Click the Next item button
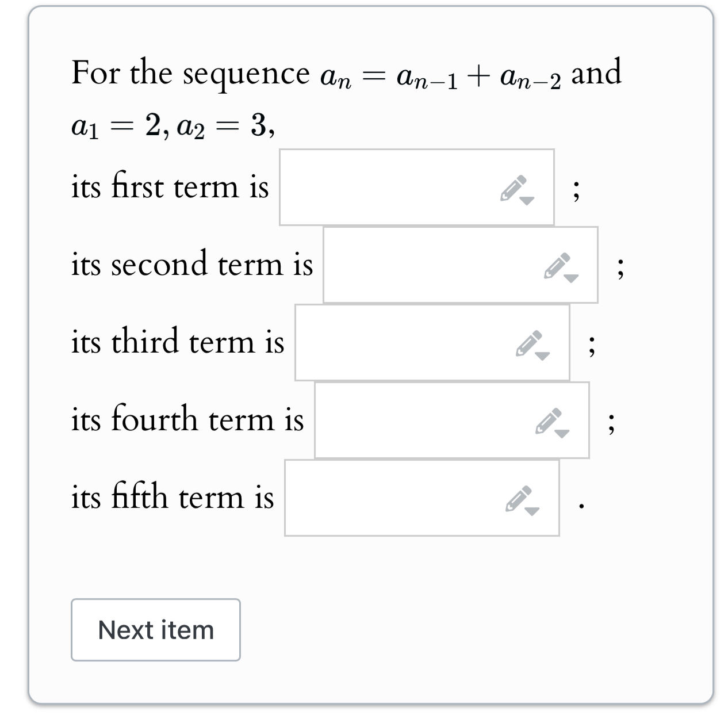The width and height of the screenshot is (728, 715). coord(155,630)
